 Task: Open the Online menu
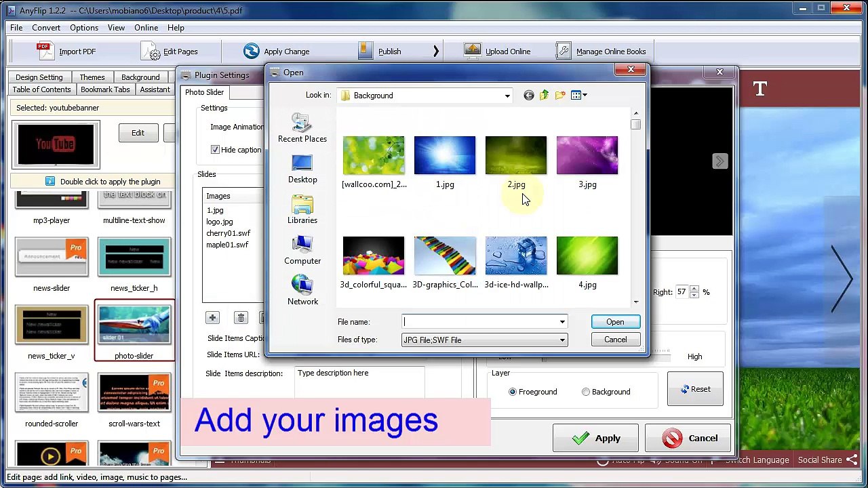[146, 28]
